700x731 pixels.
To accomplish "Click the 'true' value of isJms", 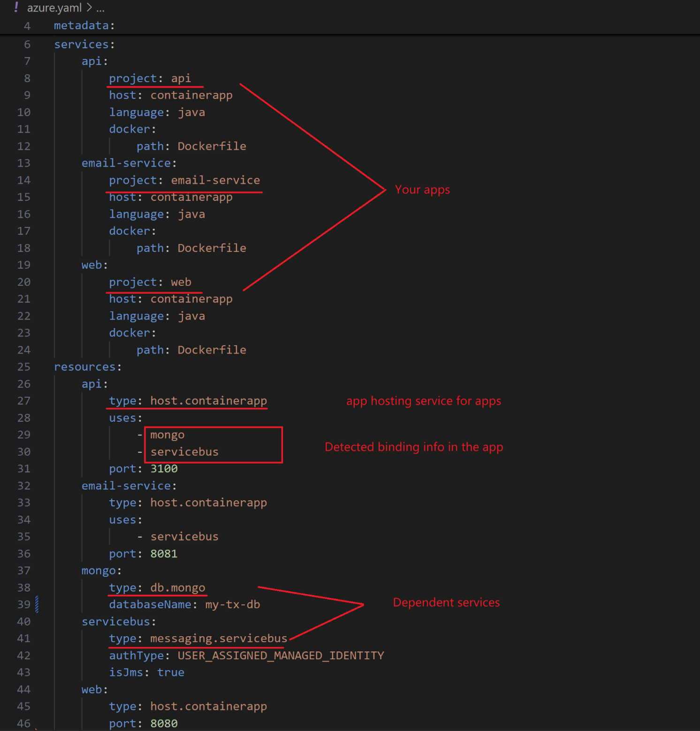I will point(170,672).
